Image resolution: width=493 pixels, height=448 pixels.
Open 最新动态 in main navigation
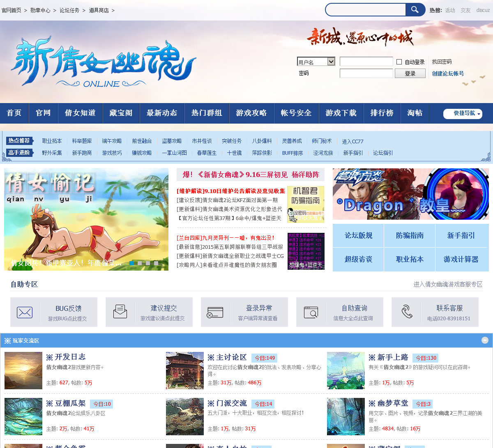point(162,113)
